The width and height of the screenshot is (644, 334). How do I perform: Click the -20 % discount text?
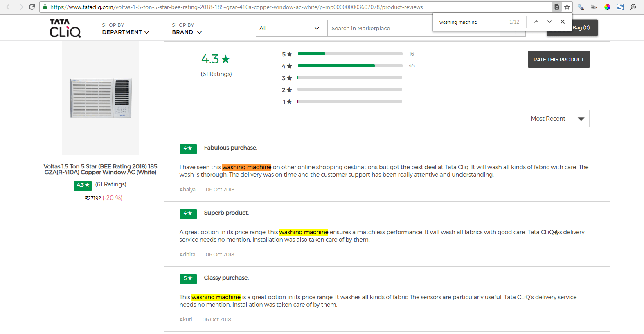(113, 198)
